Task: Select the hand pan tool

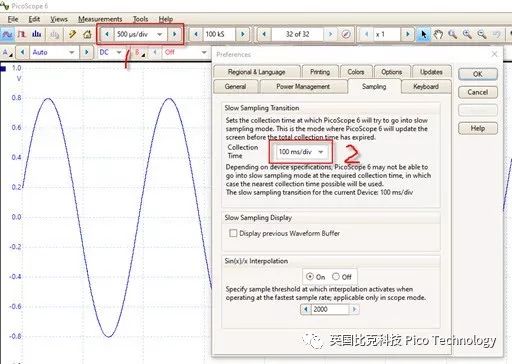Action: [438, 34]
